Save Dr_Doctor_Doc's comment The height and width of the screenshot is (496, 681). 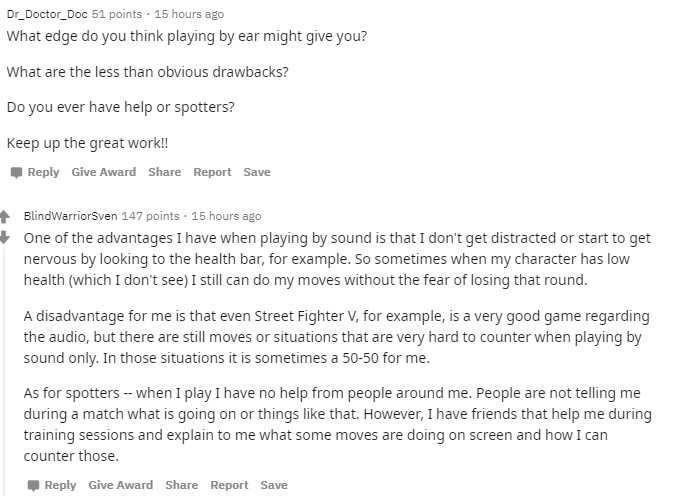click(x=257, y=172)
